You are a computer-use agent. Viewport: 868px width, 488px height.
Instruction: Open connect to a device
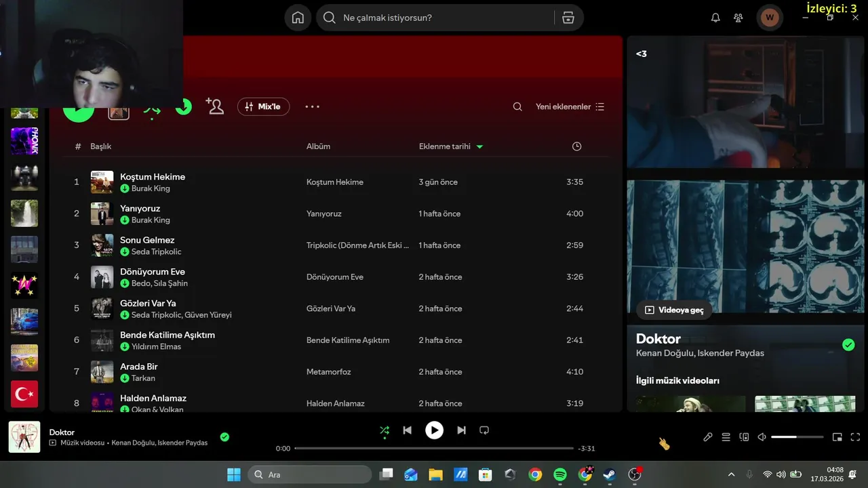744,437
